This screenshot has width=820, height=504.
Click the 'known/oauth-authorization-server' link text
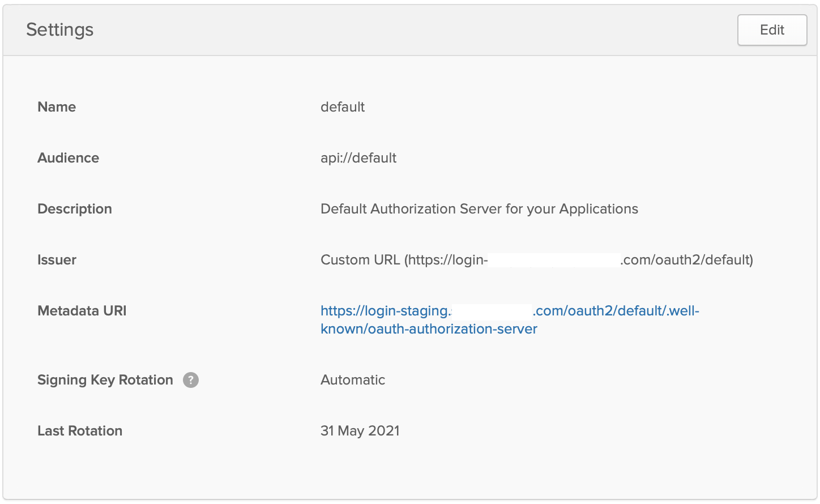pyautogui.click(x=429, y=329)
